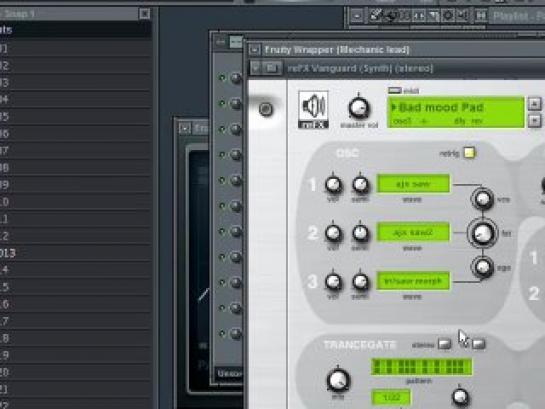
Task: Adjust the master vol knob
Action: 359,108
